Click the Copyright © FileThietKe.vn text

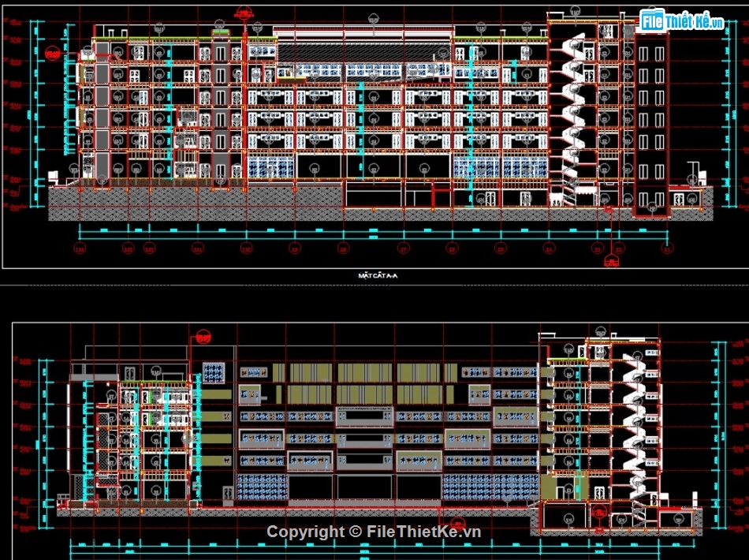click(374, 532)
